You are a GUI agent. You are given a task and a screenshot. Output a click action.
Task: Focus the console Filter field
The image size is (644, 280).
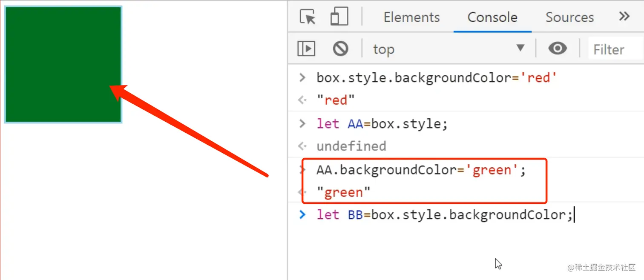click(x=616, y=49)
